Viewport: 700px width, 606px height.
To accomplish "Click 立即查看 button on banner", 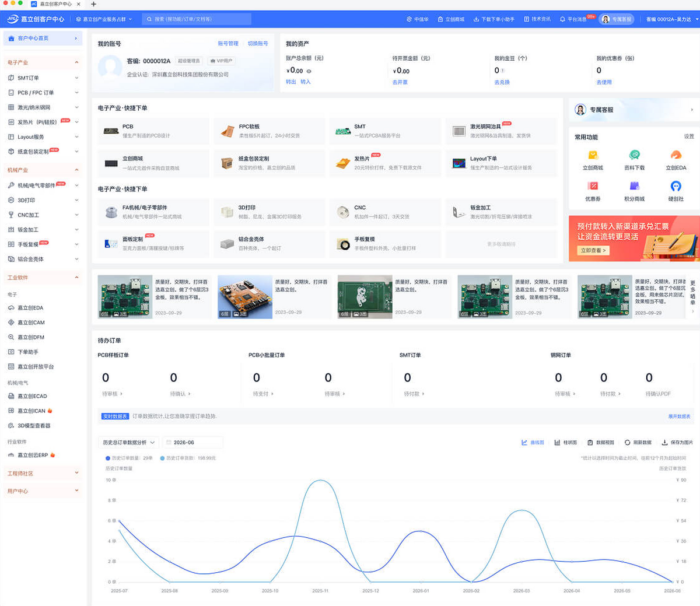I will (594, 250).
